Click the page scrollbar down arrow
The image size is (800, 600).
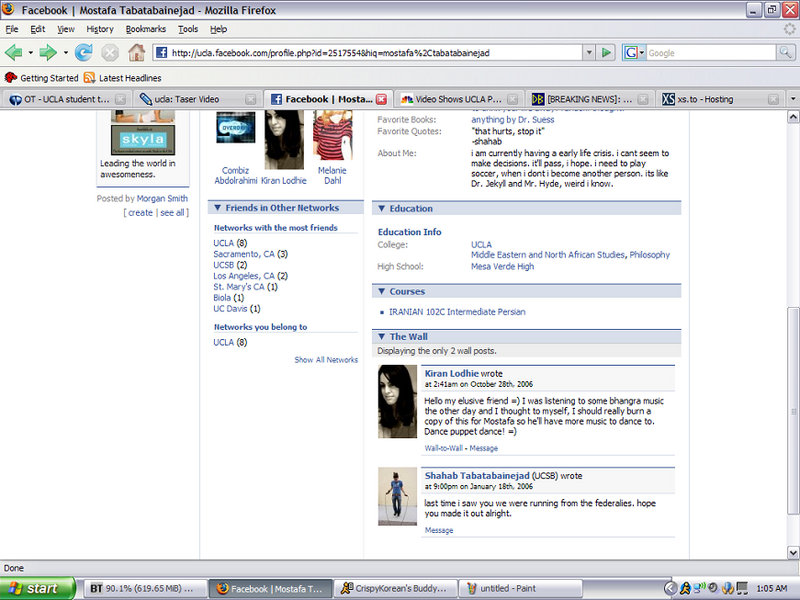793,552
